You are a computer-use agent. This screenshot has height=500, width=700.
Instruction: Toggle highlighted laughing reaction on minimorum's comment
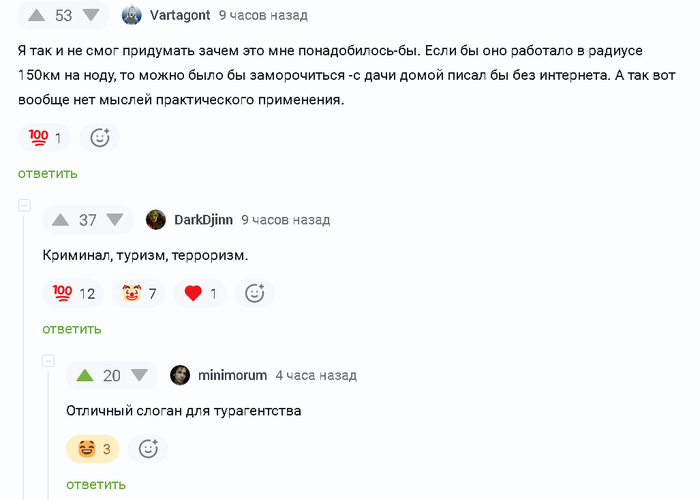[93, 449]
